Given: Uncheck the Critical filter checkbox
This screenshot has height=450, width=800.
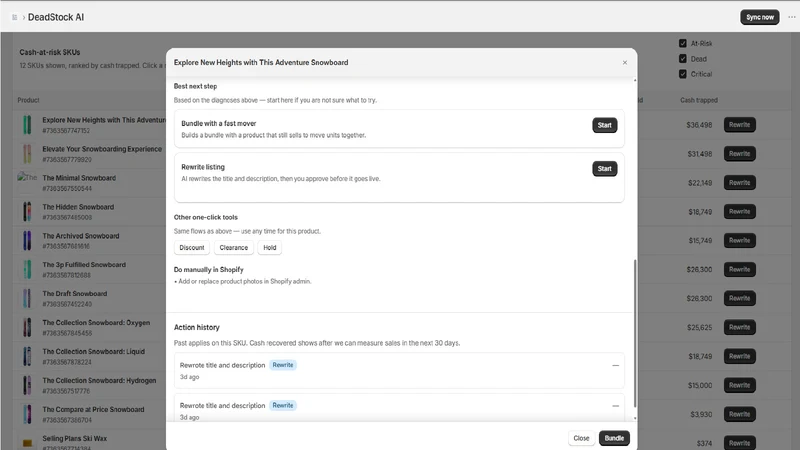Looking at the screenshot, I should point(683,74).
